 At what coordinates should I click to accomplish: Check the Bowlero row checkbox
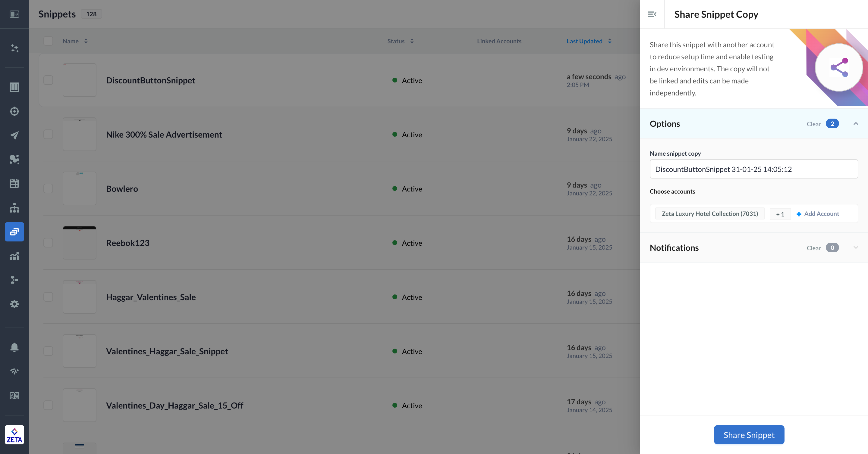(48, 188)
